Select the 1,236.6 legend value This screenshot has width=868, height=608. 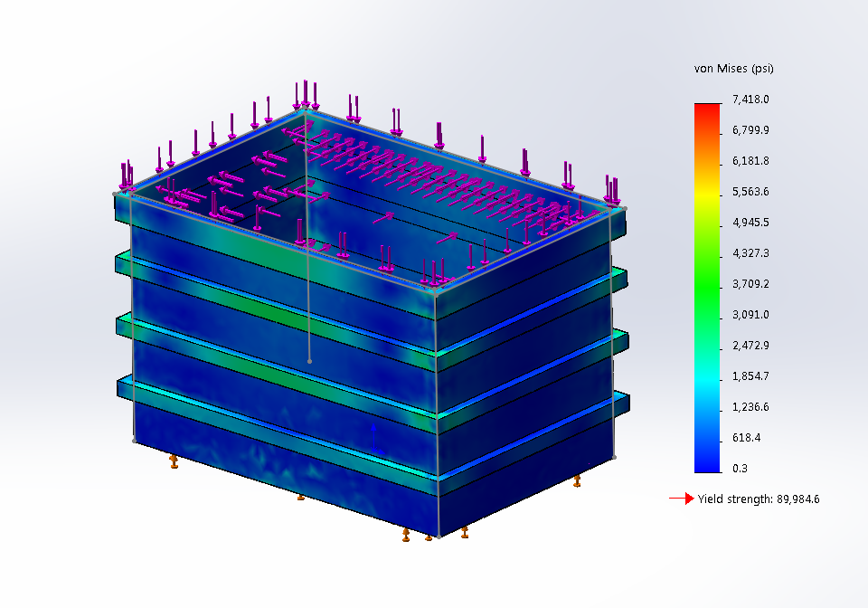coord(750,407)
